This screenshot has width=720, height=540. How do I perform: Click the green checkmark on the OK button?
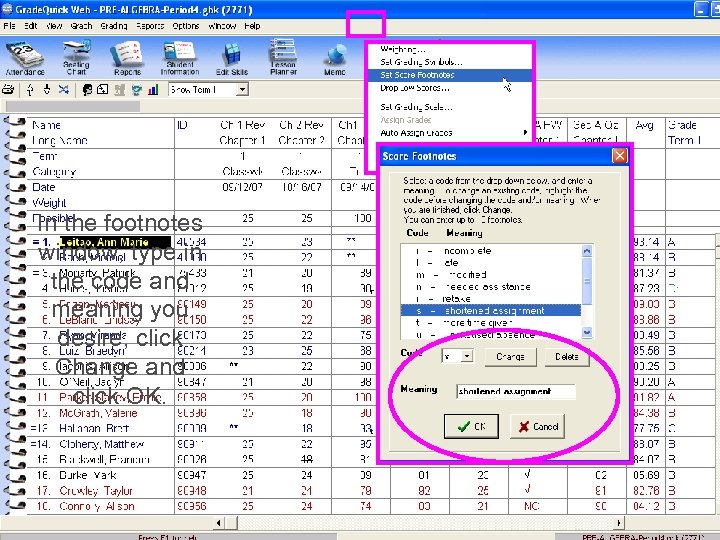coord(464,427)
